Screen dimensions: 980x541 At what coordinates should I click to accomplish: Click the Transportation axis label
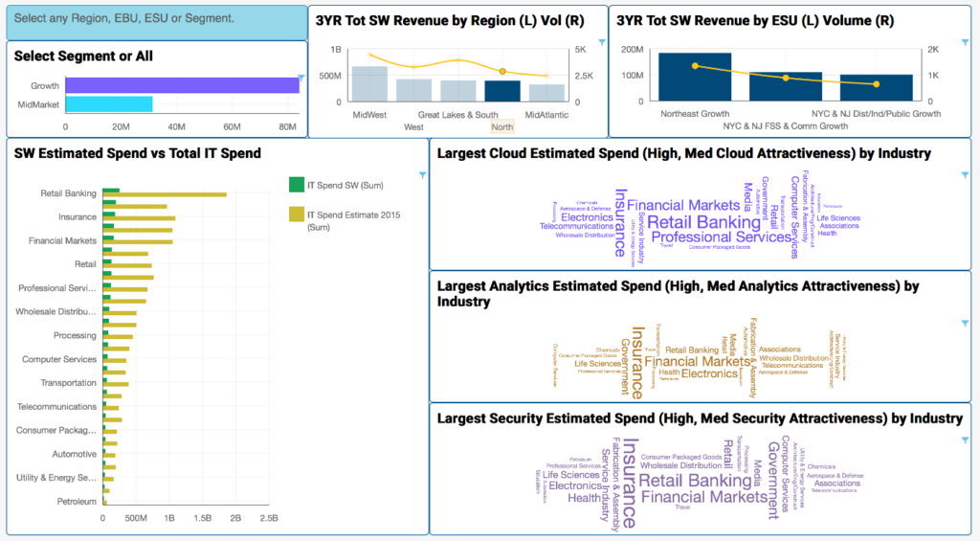point(69,383)
